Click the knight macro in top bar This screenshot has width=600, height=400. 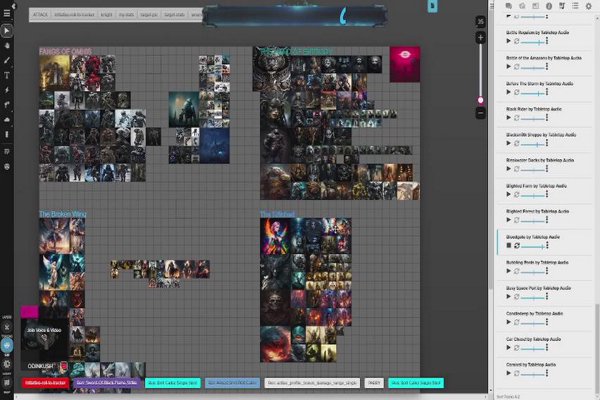106,15
